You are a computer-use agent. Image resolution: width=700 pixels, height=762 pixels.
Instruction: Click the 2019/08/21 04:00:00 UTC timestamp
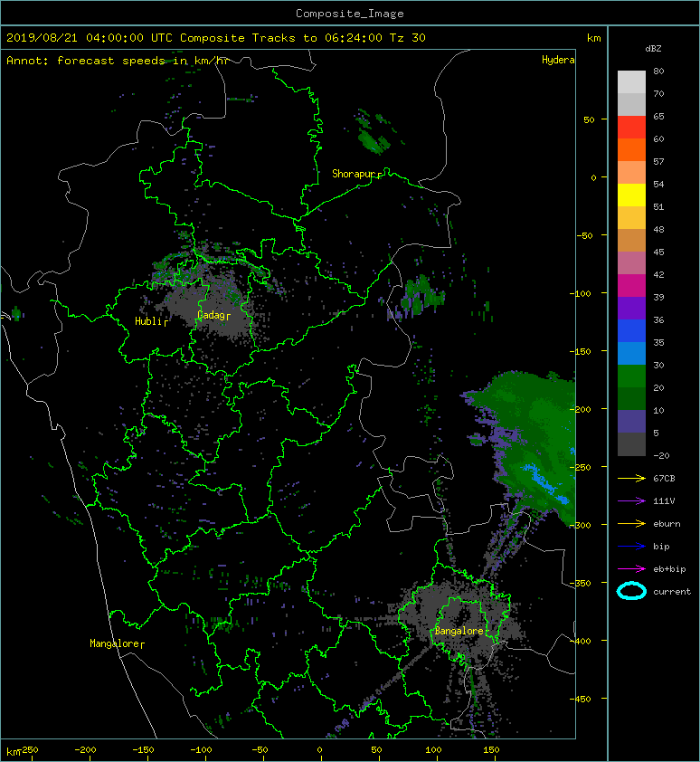click(x=90, y=38)
